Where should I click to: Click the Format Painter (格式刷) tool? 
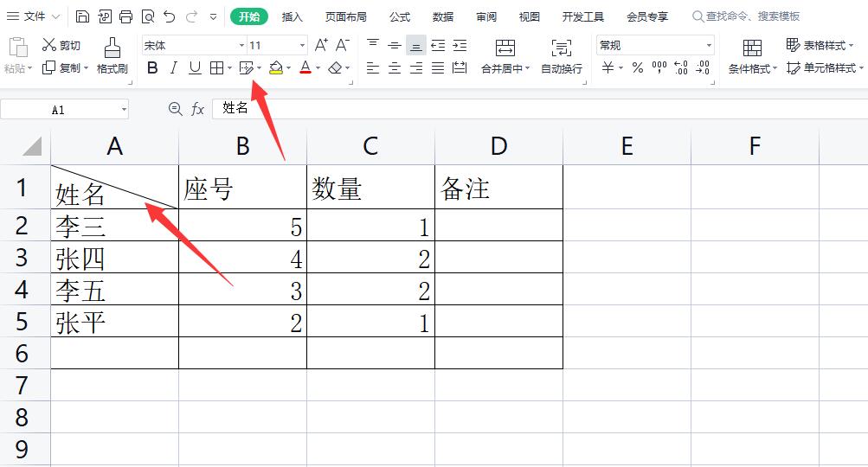[113, 55]
